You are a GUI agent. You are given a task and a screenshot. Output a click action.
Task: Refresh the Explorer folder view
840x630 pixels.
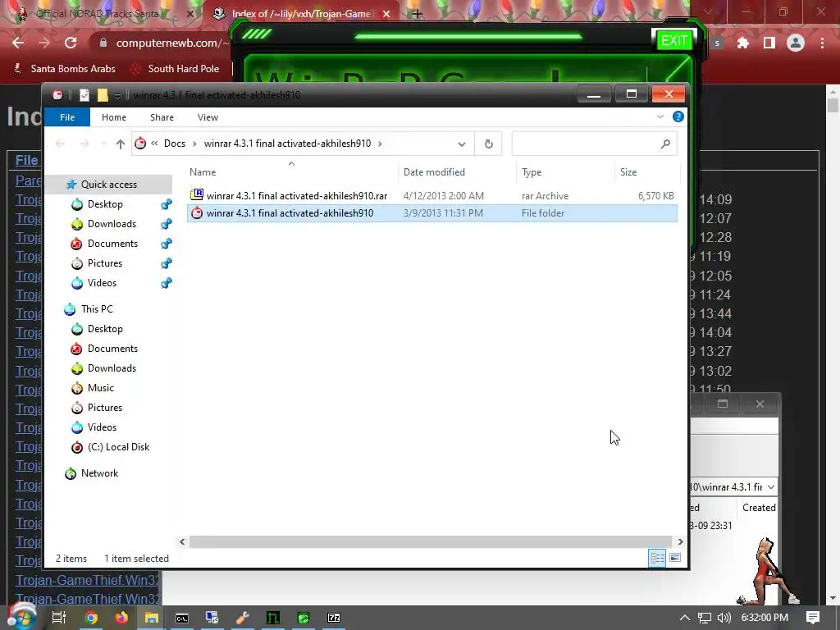click(489, 144)
